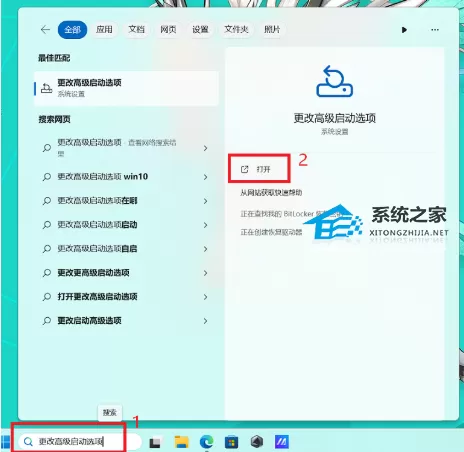Select suggestion 更改高级启动选项自启
Screen dimensions: 464x452
point(97,249)
